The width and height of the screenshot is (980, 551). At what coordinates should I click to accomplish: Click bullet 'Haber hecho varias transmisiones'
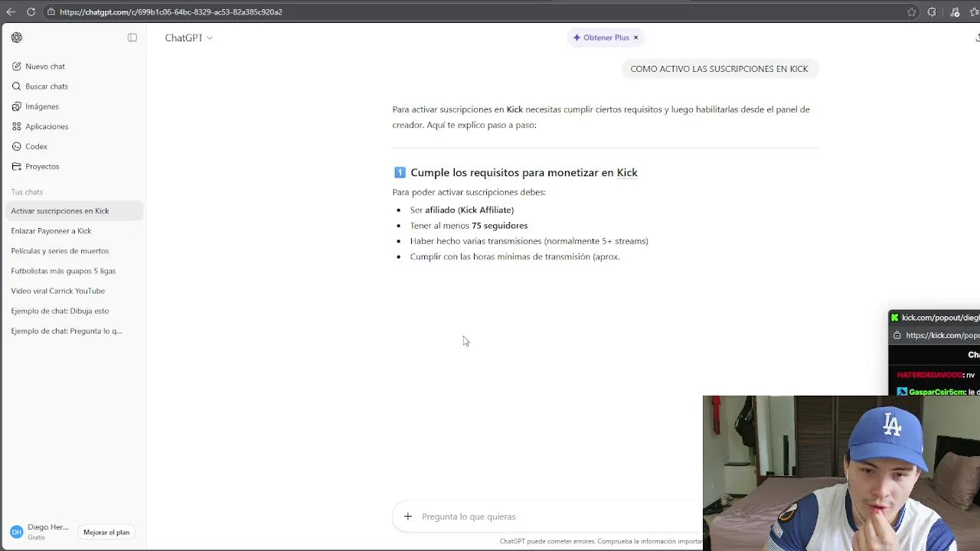pyautogui.click(x=529, y=241)
